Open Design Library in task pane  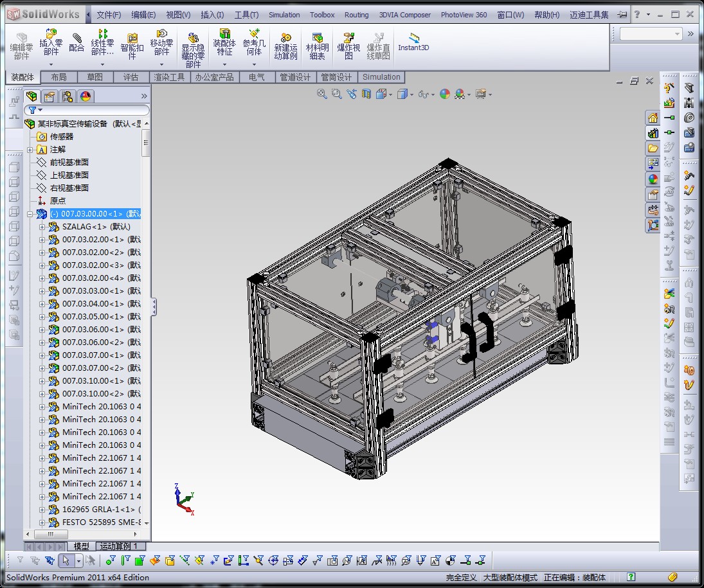[x=653, y=133]
